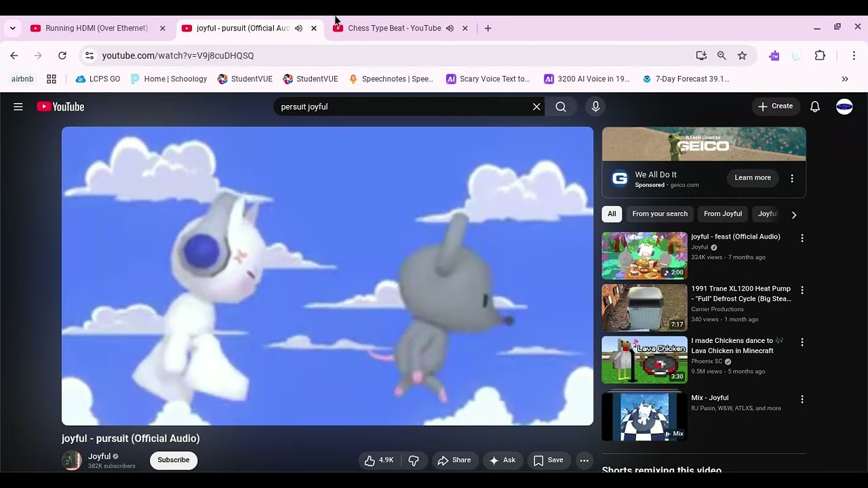Viewport: 868px width, 488px height.
Task: Switch to Chess Type Beat tab
Action: click(x=394, y=28)
